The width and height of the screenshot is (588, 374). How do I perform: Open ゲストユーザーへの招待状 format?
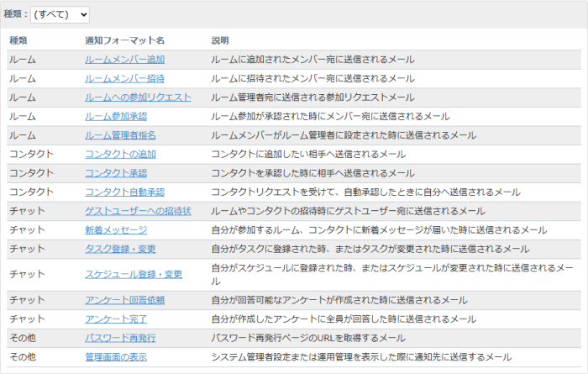coord(138,211)
